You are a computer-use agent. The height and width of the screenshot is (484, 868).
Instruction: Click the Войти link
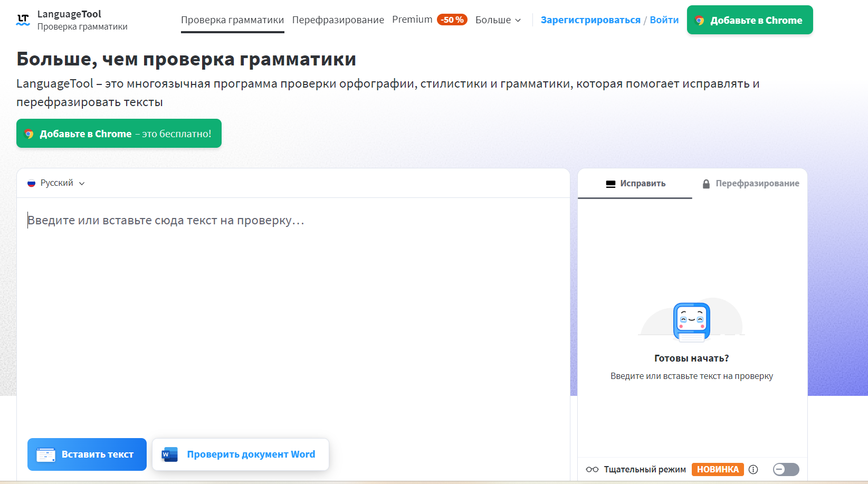click(664, 20)
